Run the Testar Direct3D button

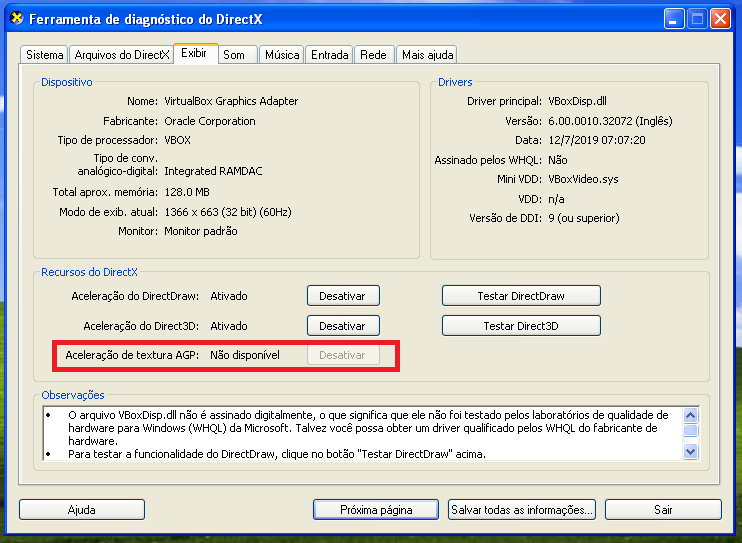click(521, 326)
